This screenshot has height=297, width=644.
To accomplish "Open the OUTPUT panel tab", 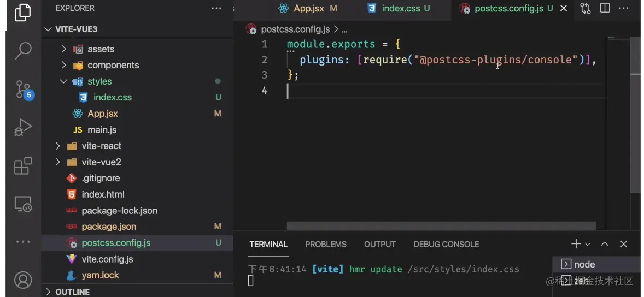I will (x=380, y=244).
